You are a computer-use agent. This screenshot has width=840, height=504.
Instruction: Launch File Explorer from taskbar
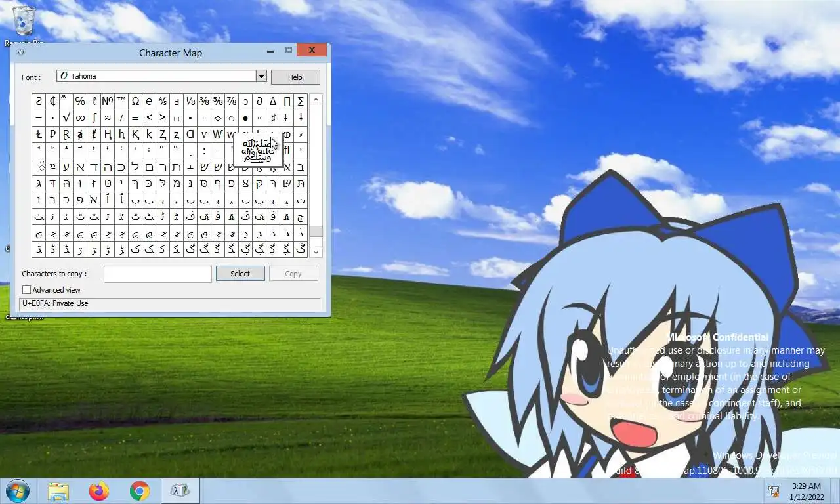(x=58, y=491)
